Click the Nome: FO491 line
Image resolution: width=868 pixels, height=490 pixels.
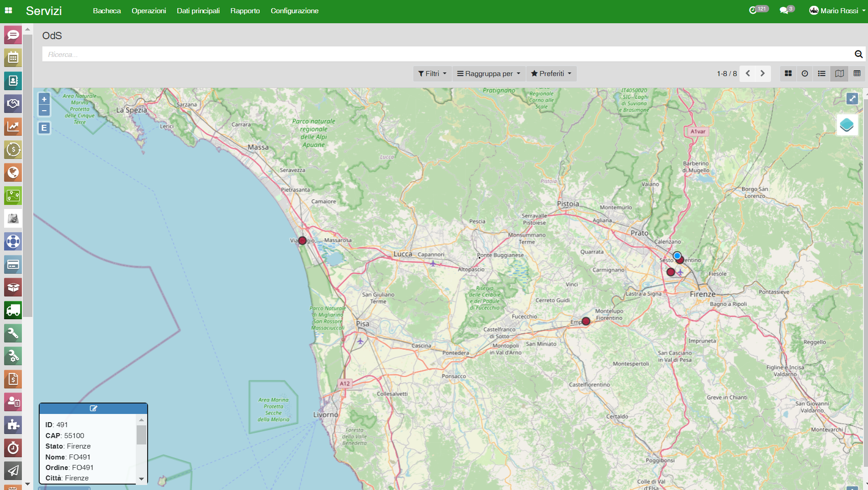68,457
